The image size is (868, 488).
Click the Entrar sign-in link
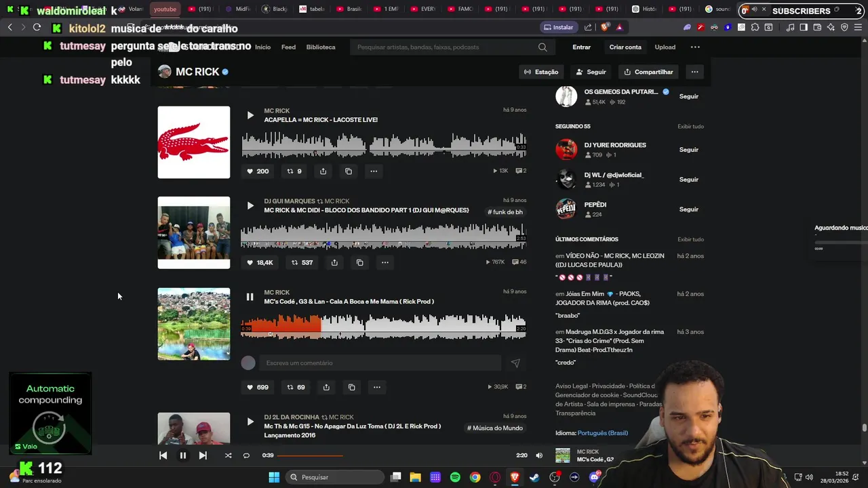coord(581,47)
